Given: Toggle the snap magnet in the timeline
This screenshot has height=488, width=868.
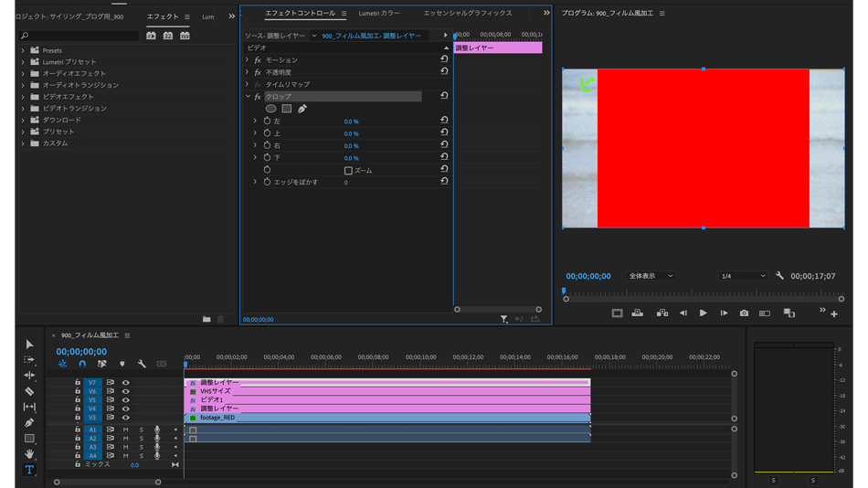Looking at the screenshot, I should tap(82, 364).
